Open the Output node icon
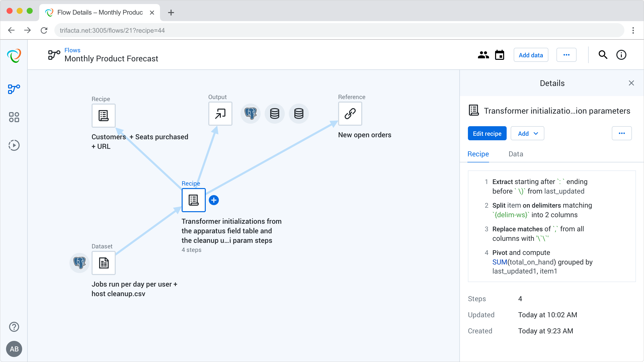 pos(220,114)
